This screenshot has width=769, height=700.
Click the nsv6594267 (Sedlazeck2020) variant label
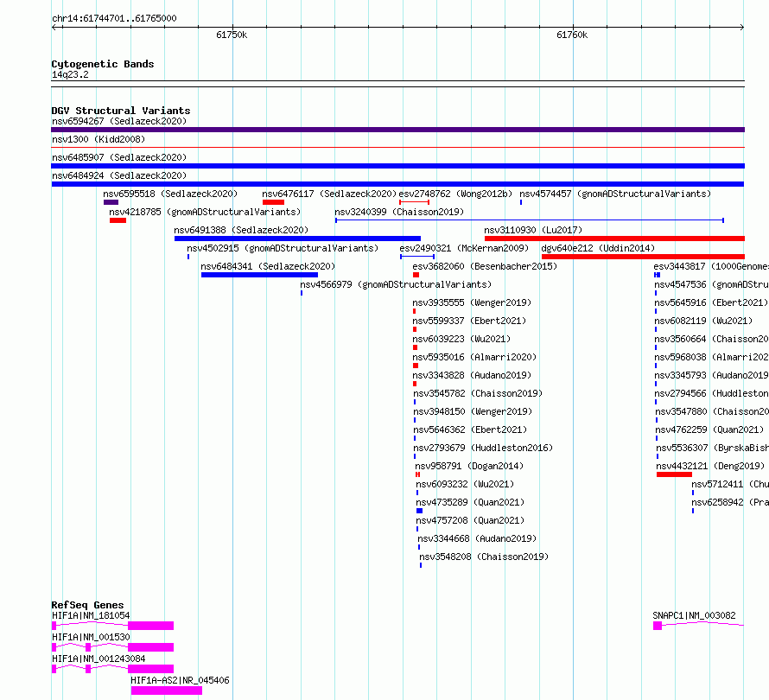point(119,121)
